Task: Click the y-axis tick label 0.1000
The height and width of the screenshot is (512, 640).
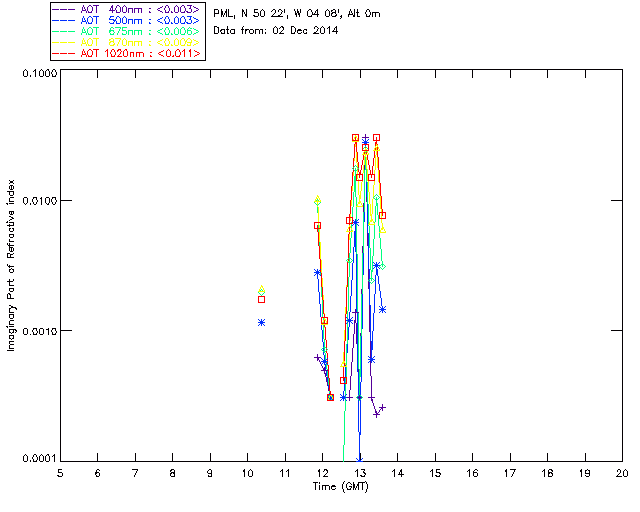Action: coord(40,73)
